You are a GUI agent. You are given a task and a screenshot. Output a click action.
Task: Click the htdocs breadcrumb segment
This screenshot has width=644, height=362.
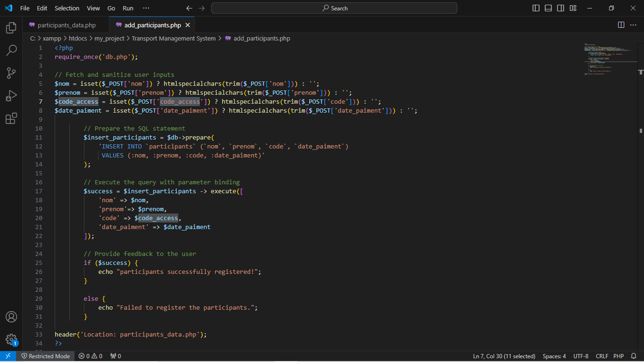[78, 39]
